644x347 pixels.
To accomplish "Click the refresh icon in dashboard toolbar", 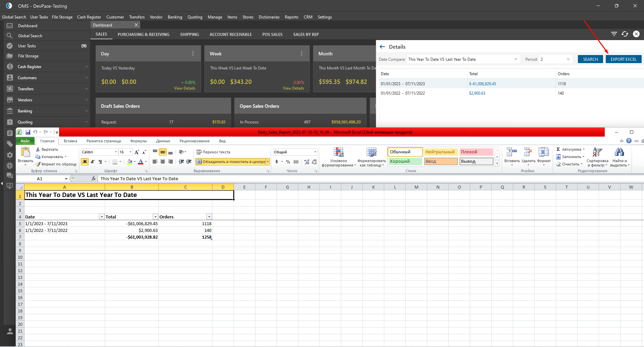I will coord(625,34).
